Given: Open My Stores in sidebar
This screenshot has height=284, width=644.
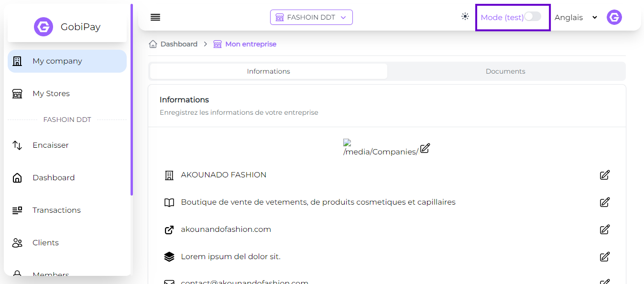Looking at the screenshot, I should 67,94.
